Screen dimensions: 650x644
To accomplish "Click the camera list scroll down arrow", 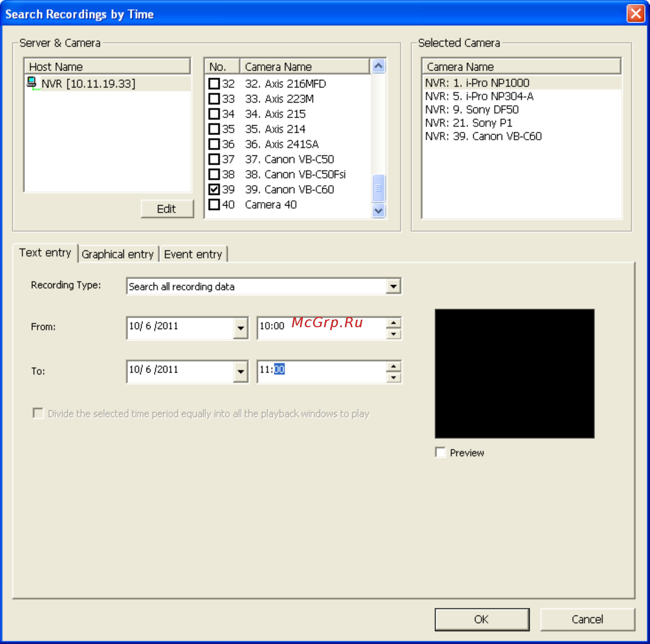I will [378, 211].
